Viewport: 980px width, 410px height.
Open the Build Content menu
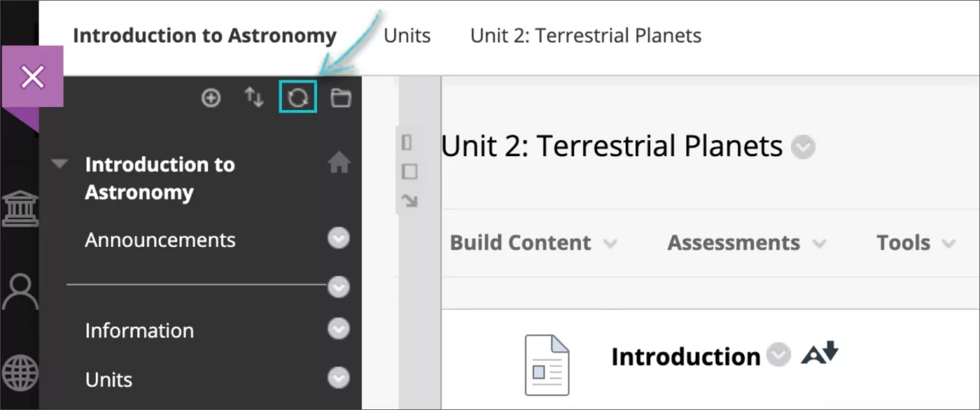533,243
